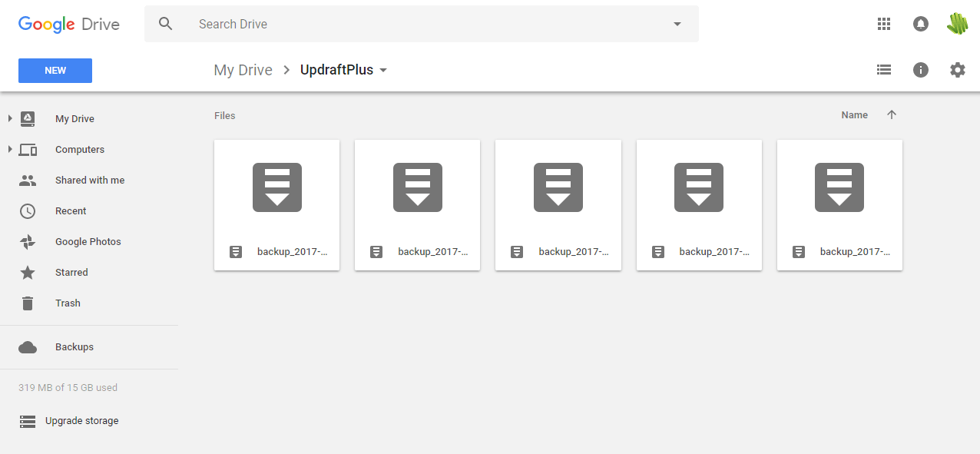Expand the My Drive tree
Viewport: 980px width, 454px height.
[10, 118]
